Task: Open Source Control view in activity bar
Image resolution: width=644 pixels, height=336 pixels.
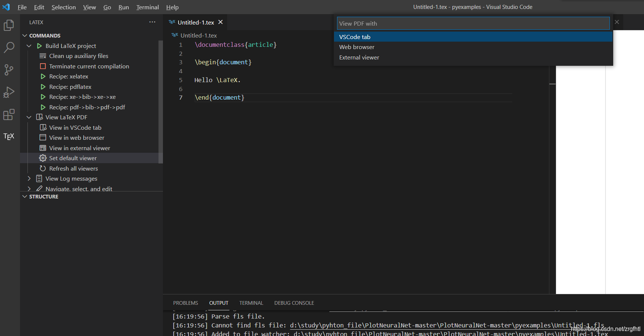Action: [9, 70]
